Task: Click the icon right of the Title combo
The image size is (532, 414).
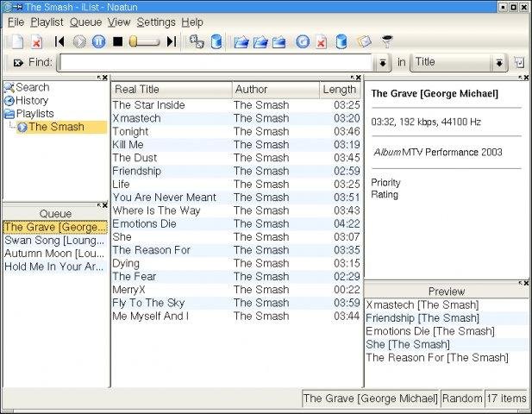Action: [x=519, y=63]
